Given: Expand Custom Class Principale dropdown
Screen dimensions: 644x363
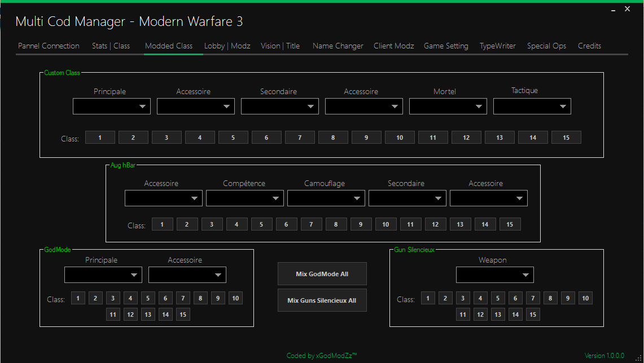Looking at the screenshot, I should (x=112, y=106).
